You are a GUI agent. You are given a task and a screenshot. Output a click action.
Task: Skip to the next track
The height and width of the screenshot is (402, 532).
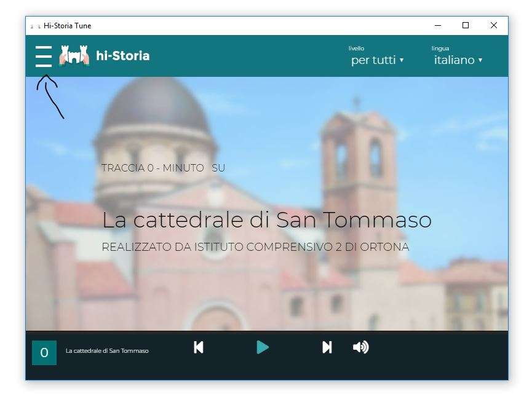[327, 347]
